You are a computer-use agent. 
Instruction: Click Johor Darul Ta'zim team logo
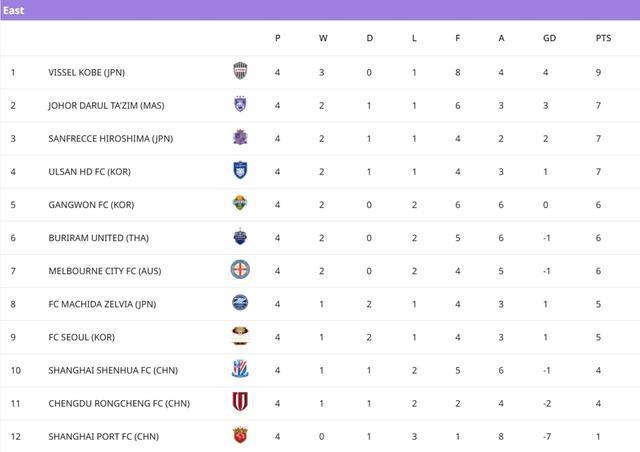(x=240, y=104)
